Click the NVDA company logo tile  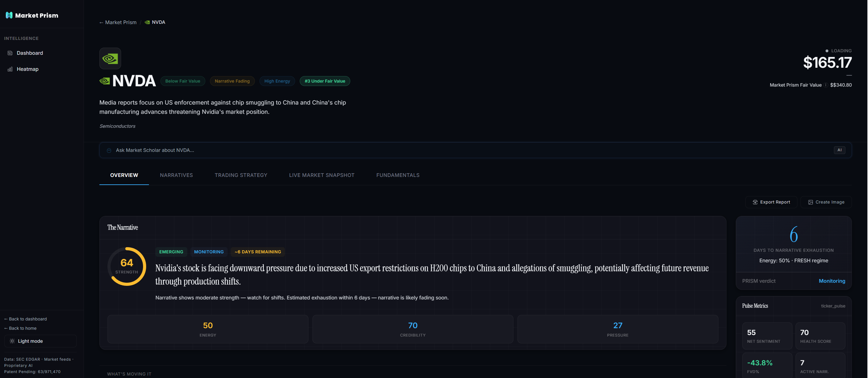point(110,58)
